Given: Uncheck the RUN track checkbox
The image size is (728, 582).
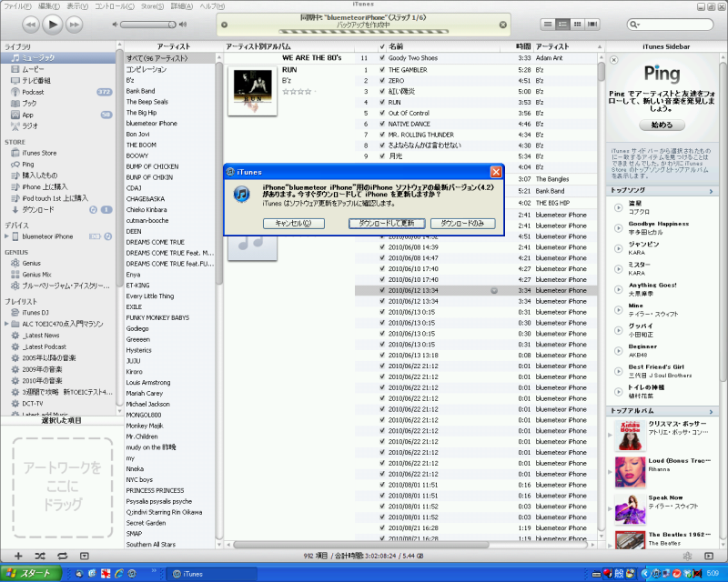Looking at the screenshot, I should 382,102.
